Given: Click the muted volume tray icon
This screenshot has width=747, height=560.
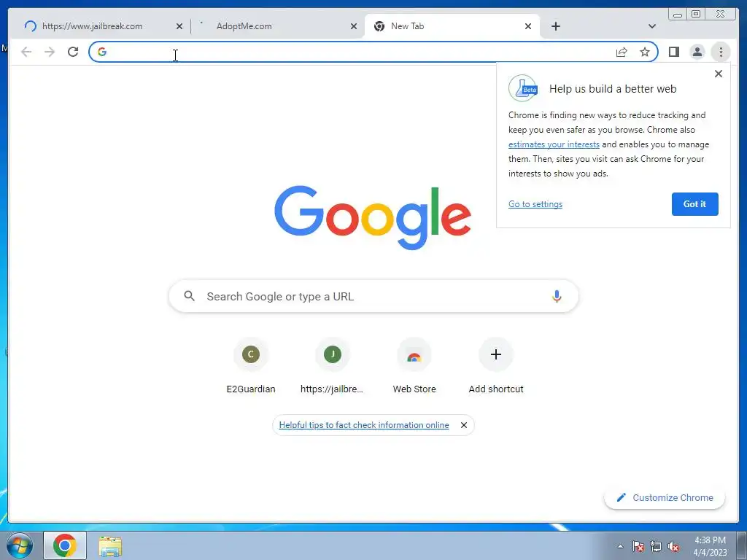Looking at the screenshot, I should pos(673,547).
